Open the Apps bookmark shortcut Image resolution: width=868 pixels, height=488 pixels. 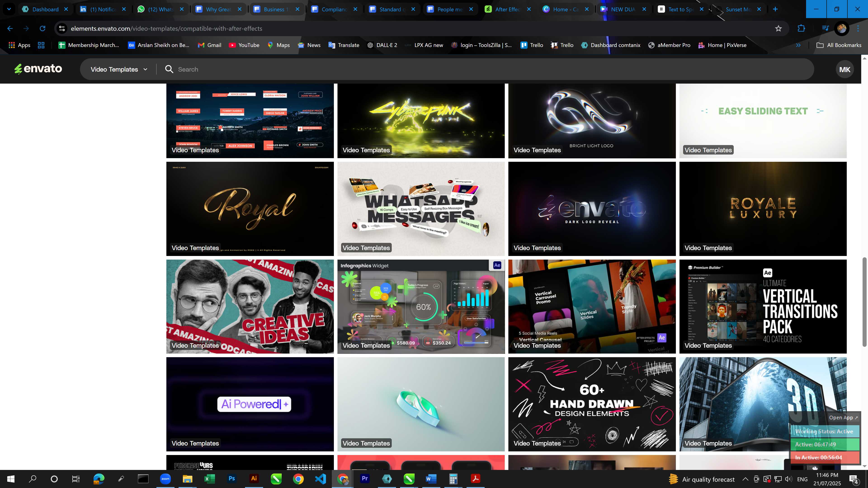coord(19,45)
